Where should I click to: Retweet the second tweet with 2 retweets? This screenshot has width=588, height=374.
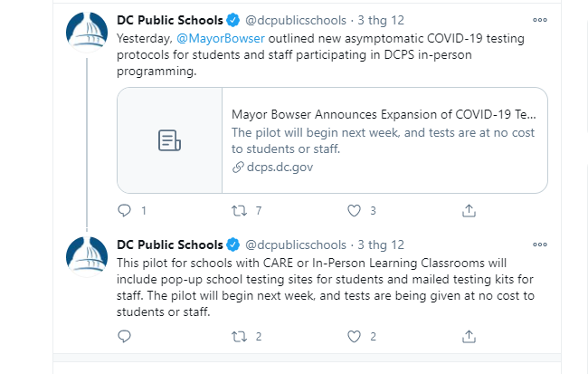click(x=239, y=337)
